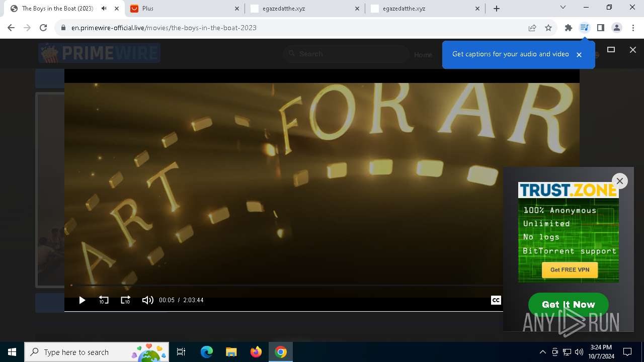Screen dimensions: 644x362
Task: Launch Firefox from taskbar
Action: pyautogui.click(x=256, y=352)
